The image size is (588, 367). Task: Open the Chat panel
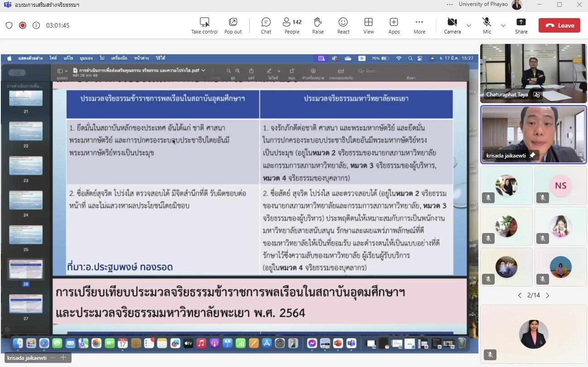pyautogui.click(x=266, y=25)
